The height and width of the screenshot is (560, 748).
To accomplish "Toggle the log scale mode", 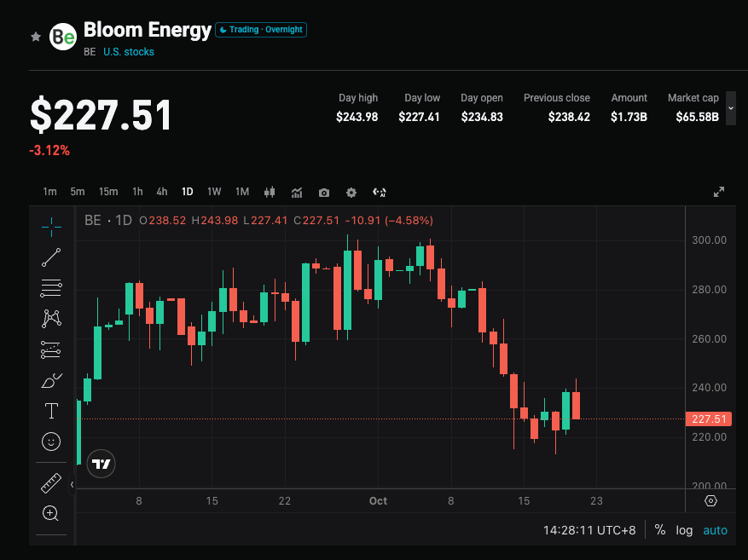I will [x=684, y=530].
